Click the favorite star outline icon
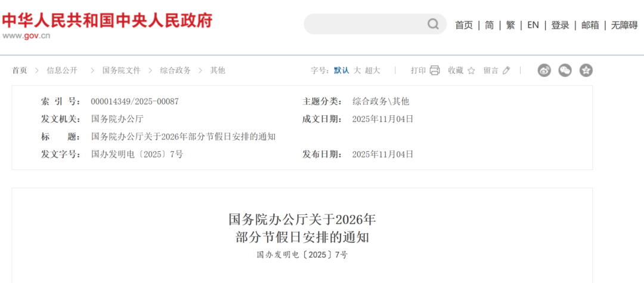This screenshot has width=644, height=283. tap(472, 70)
